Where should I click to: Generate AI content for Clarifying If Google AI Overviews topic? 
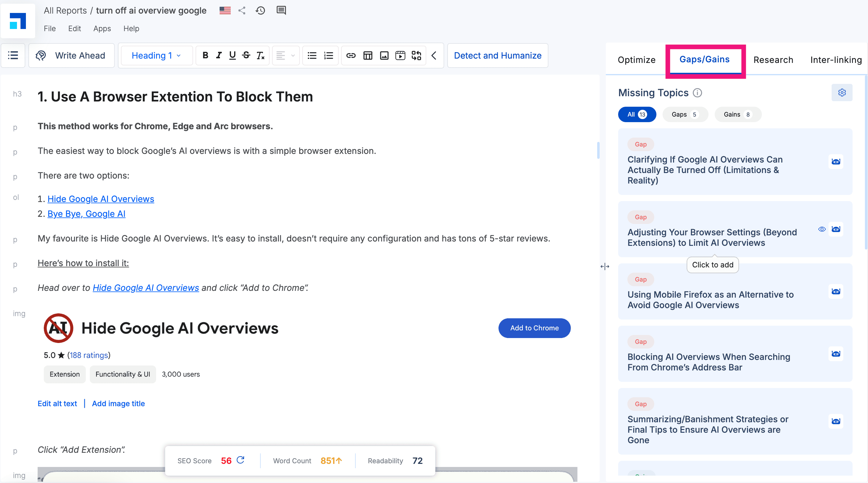pos(836,162)
